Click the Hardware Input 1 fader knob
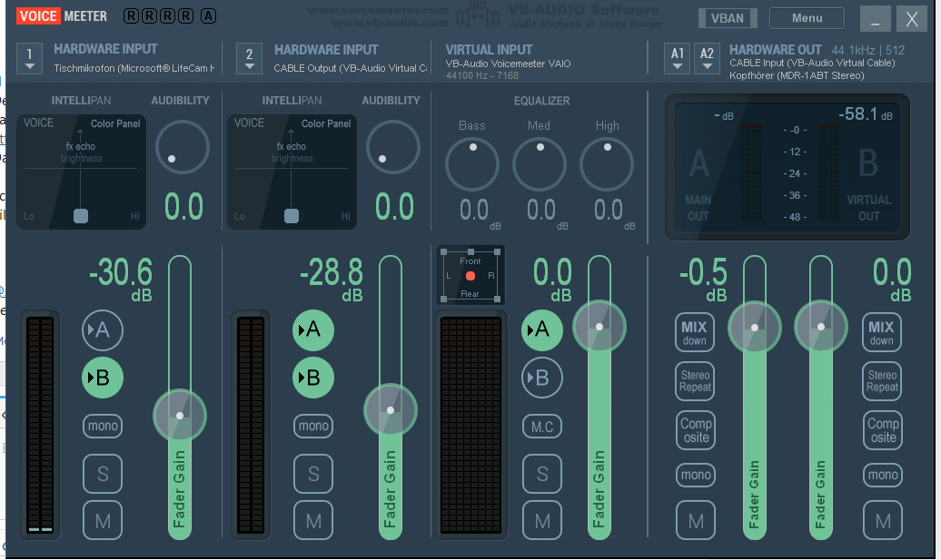The width and height of the screenshot is (941, 560). click(x=180, y=416)
